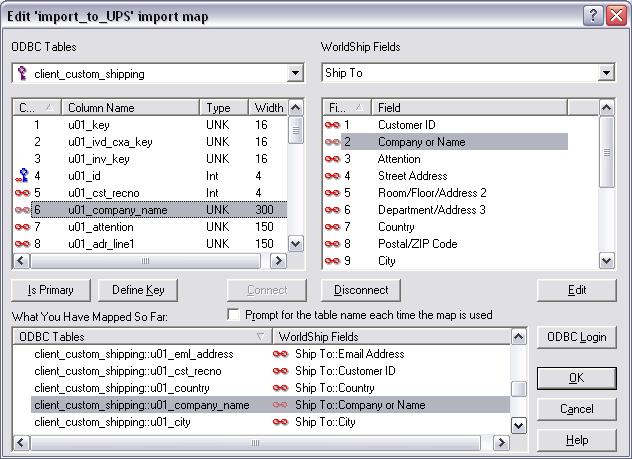The width and height of the screenshot is (632, 459).
Task: Click down arrow of ODBC columns scrollbar
Action: coord(295,244)
